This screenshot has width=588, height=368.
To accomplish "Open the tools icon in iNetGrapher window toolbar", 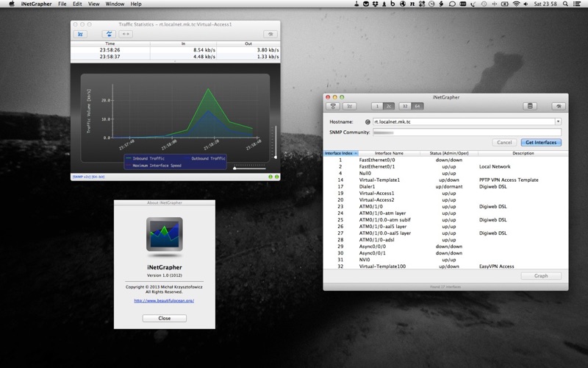I will 559,106.
